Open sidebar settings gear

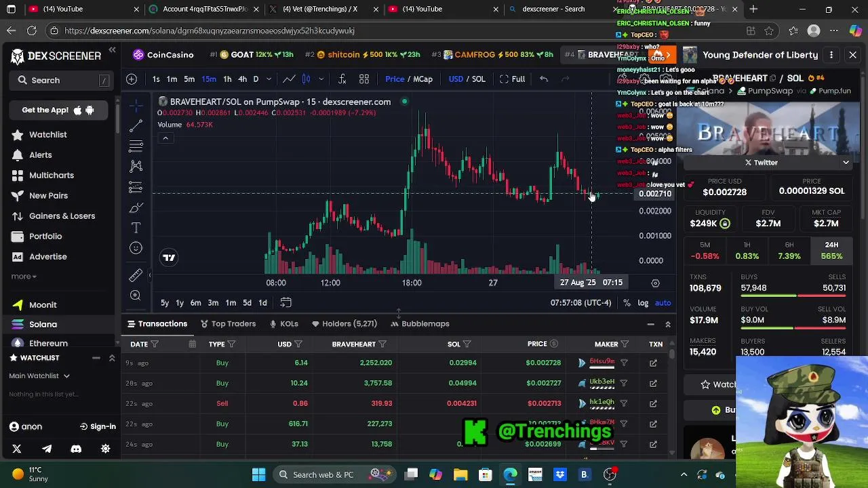[x=106, y=449]
